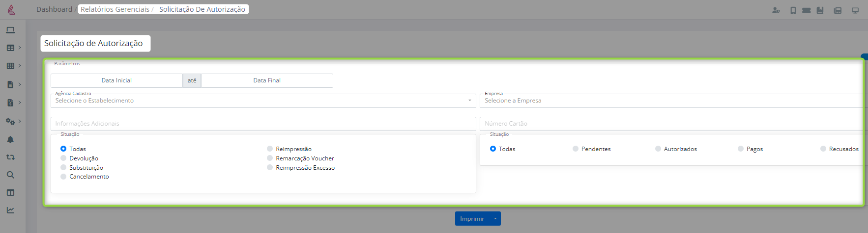Click the Imprimir button
The width and height of the screenshot is (868, 233).
(472, 219)
